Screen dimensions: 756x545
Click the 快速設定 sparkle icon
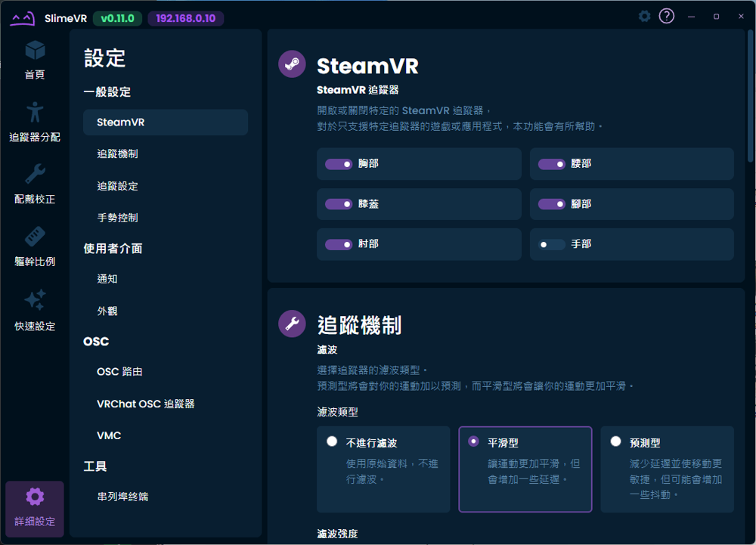tap(34, 301)
